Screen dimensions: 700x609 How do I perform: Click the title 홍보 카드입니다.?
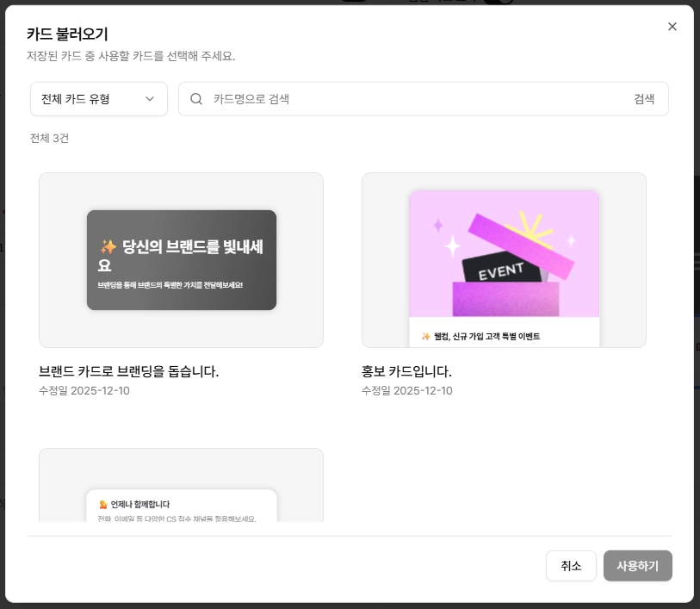tap(406, 371)
